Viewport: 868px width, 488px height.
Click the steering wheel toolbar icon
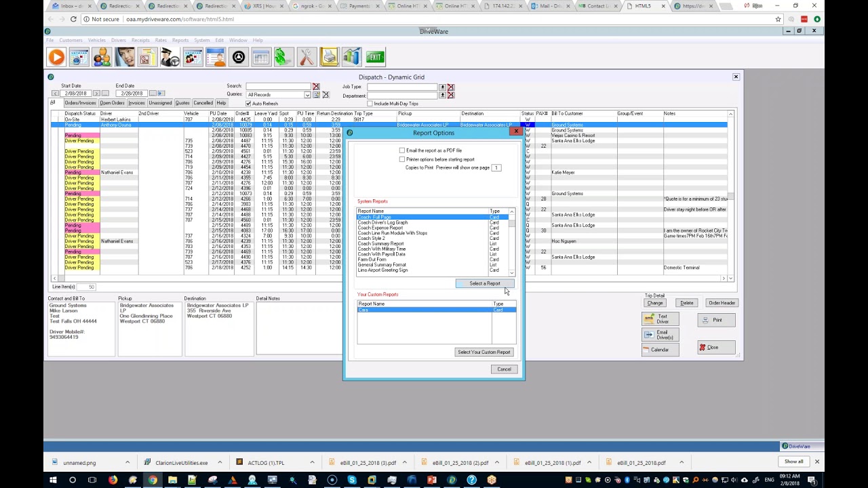point(239,58)
